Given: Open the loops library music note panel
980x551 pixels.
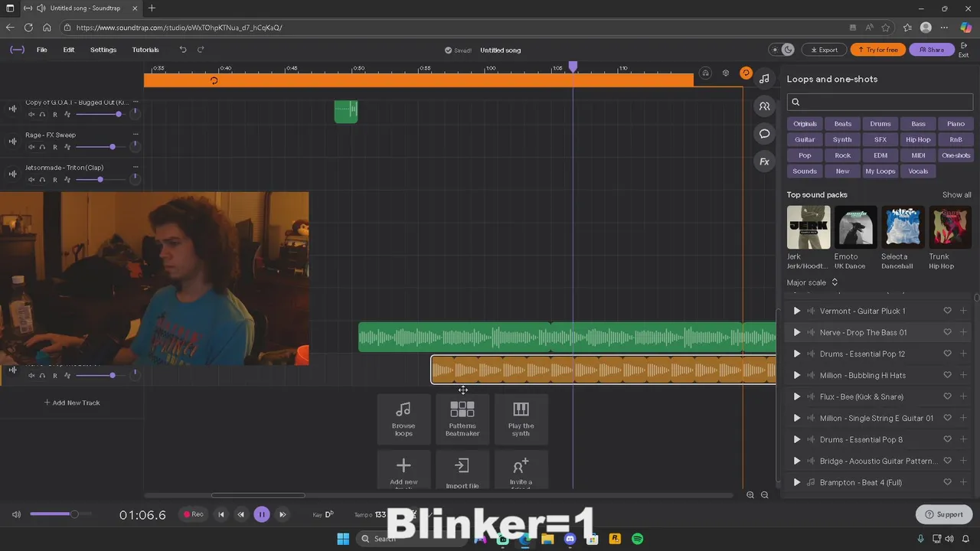Looking at the screenshot, I should [764, 79].
